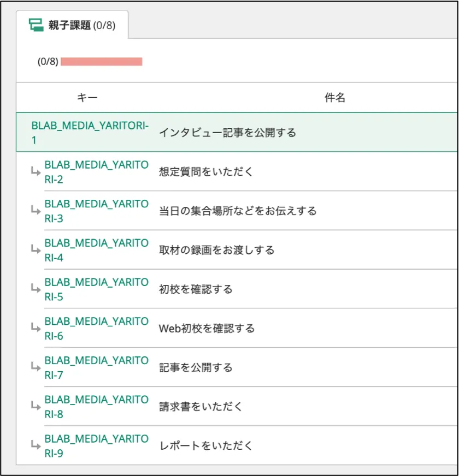The height and width of the screenshot is (476, 459).
Task: Click the parent-child issue tree icon in tab
Action: pyautogui.click(x=36, y=25)
